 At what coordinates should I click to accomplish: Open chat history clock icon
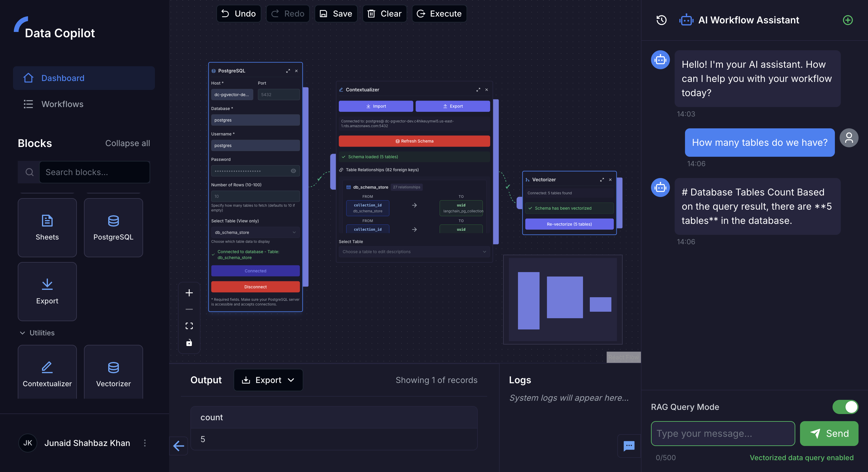[661, 20]
